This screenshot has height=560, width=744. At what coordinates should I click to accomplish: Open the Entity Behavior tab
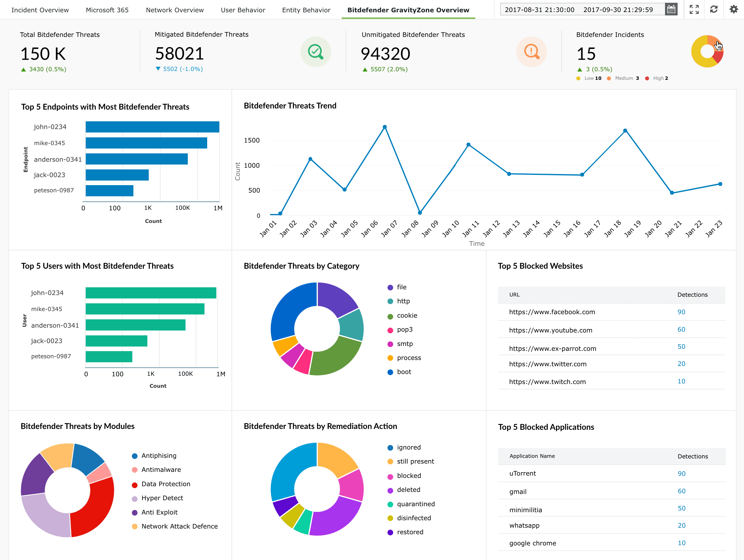(x=306, y=10)
